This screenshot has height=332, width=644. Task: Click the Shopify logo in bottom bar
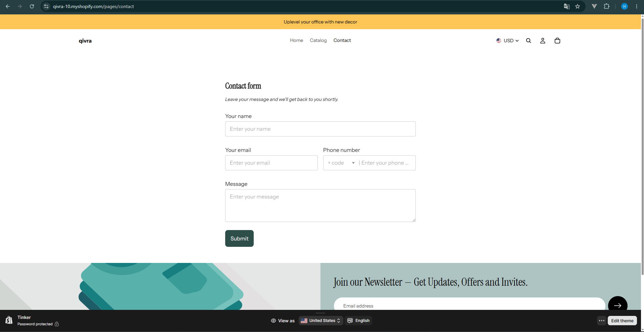coord(9,320)
